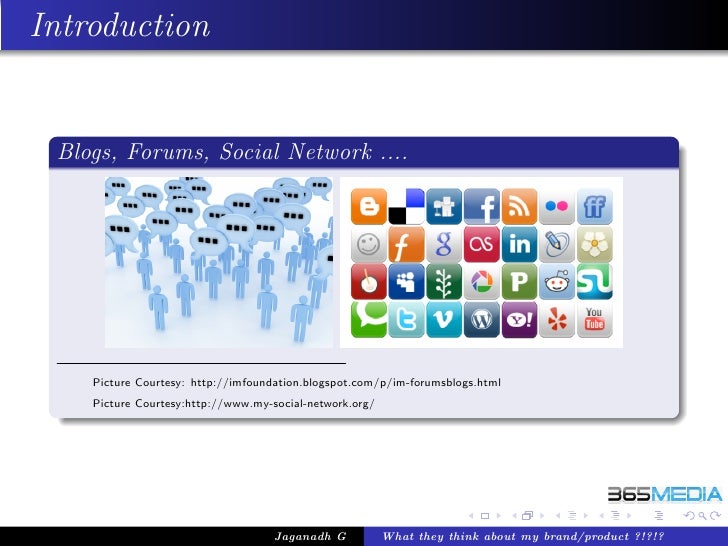Click the dark red round-symbol icon
This screenshot has height=546, width=728.
pos(369,282)
